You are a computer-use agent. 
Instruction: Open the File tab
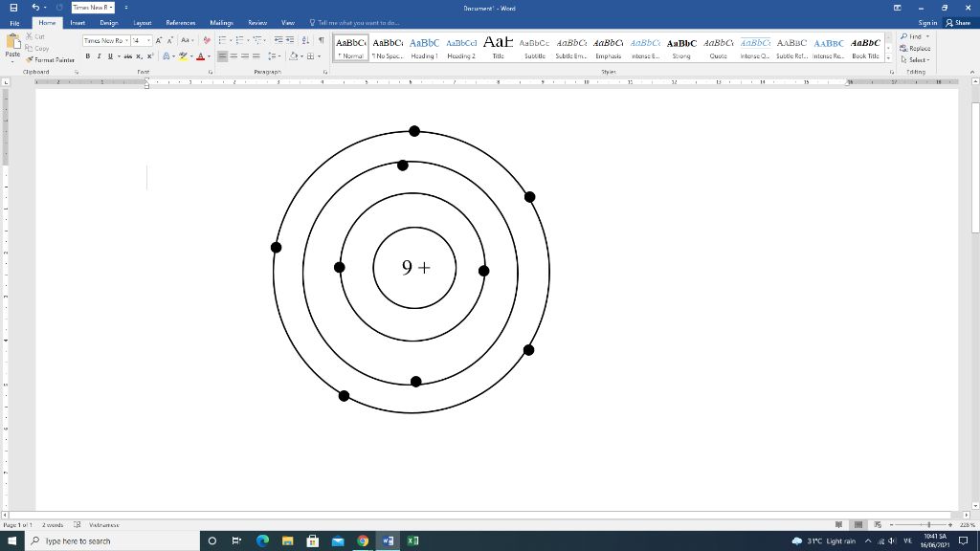(x=14, y=23)
